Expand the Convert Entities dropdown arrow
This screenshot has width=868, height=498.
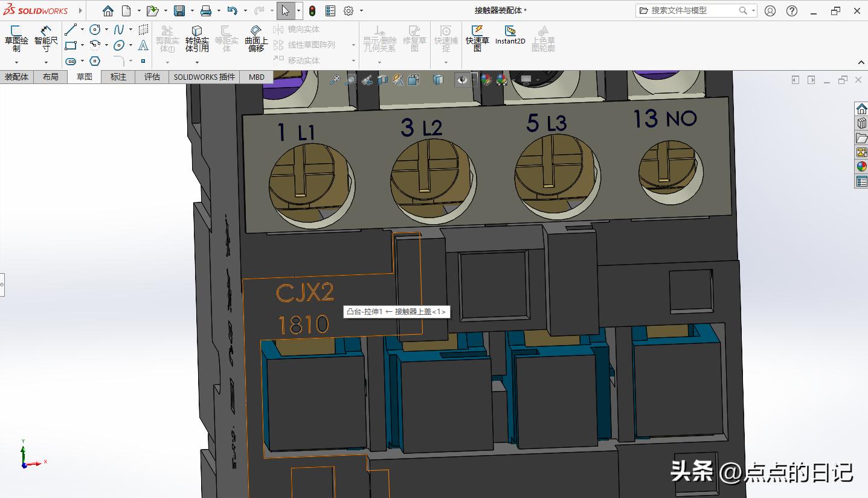(x=197, y=62)
